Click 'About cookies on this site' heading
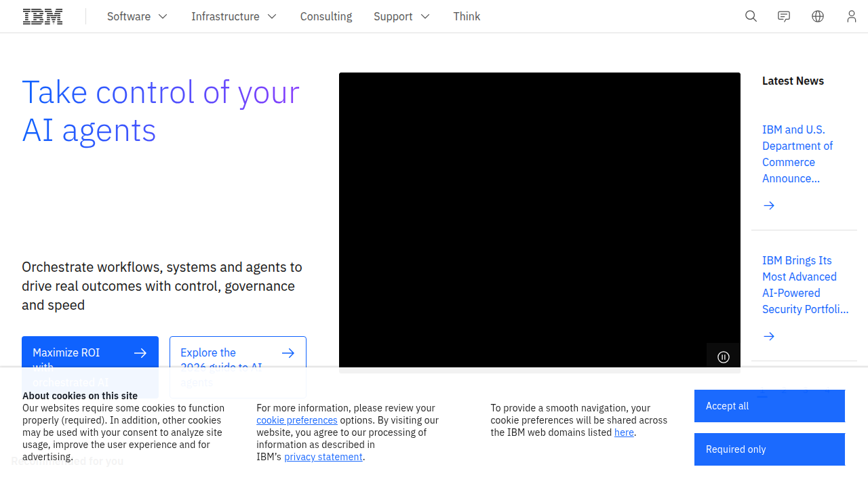The width and height of the screenshot is (868, 488). tap(80, 396)
